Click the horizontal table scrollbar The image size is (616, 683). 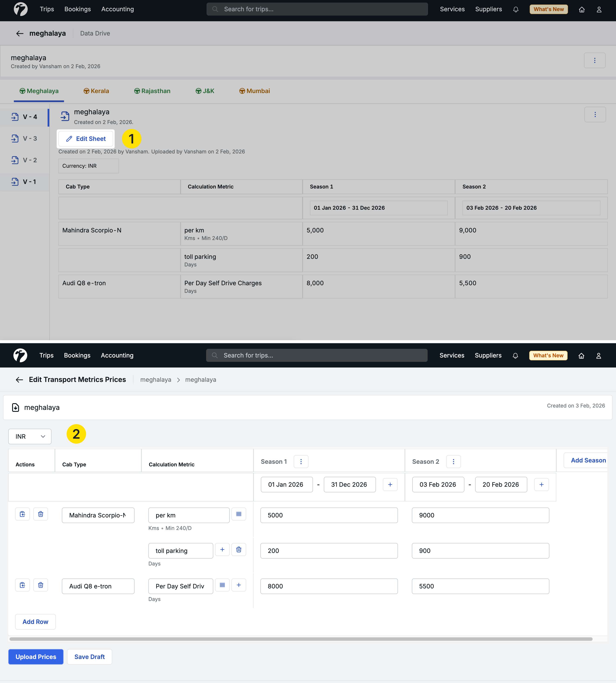click(301, 639)
